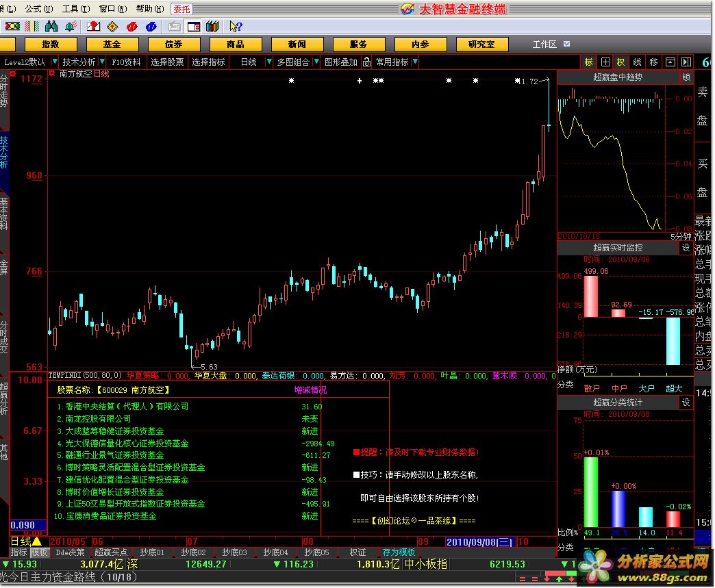The width and height of the screenshot is (715, 588).
Task: Click the padlock icon beside 图形叠加
Action: pyautogui.click(x=366, y=62)
